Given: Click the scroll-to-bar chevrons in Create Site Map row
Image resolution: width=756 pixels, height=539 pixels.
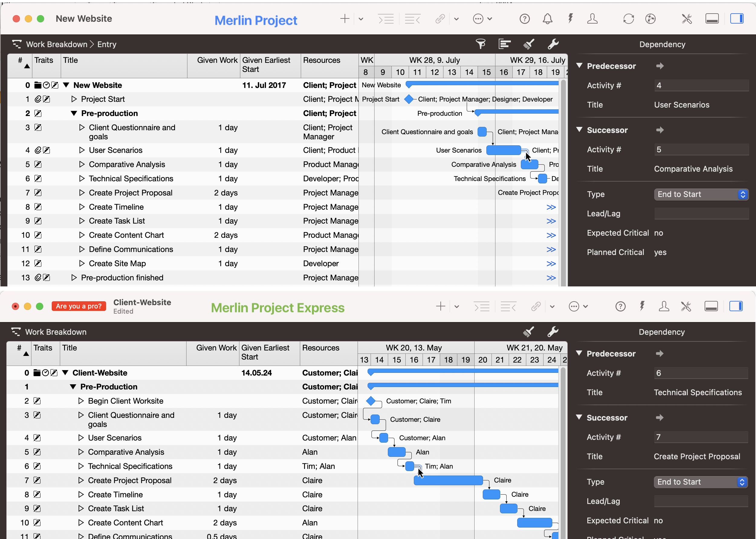Looking at the screenshot, I should coord(551,263).
